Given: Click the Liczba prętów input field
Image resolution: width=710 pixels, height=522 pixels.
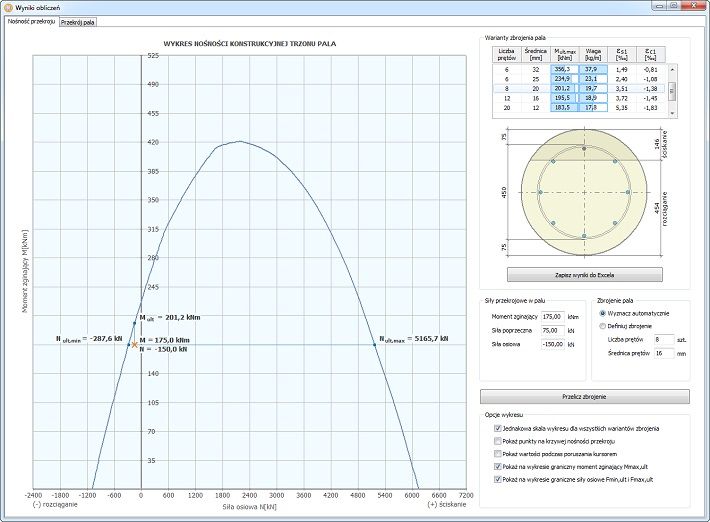Looking at the screenshot, I should coord(664,339).
